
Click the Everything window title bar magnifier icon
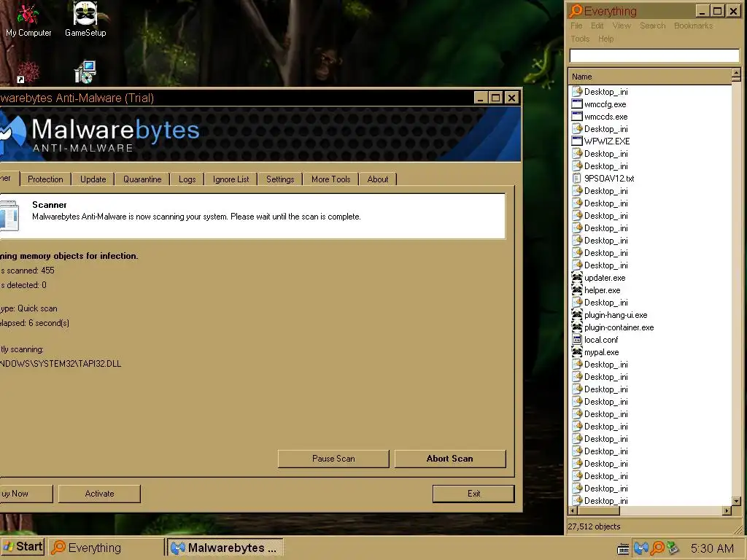coord(576,10)
